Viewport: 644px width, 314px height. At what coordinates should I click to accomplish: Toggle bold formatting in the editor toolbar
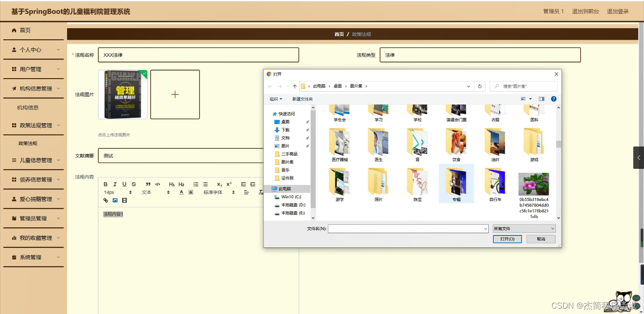pyautogui.click(x=106, y=184)
